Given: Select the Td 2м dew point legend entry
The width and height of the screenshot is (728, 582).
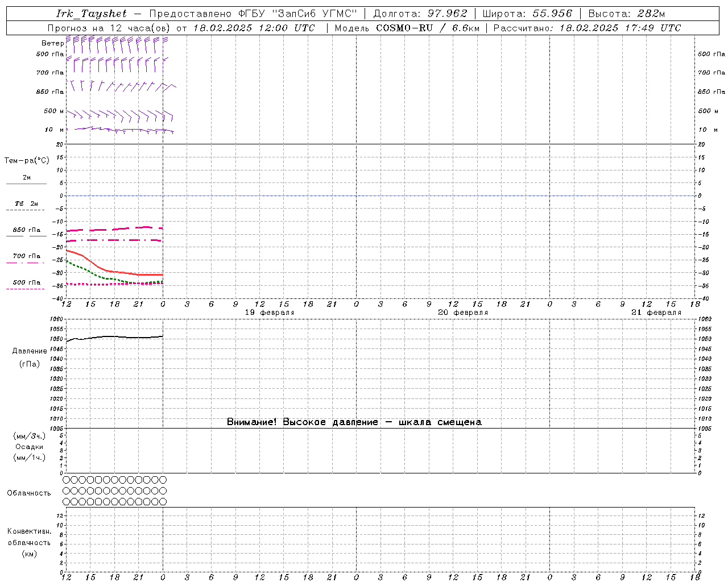Looking at the screenshot, I should coord(26,205).
